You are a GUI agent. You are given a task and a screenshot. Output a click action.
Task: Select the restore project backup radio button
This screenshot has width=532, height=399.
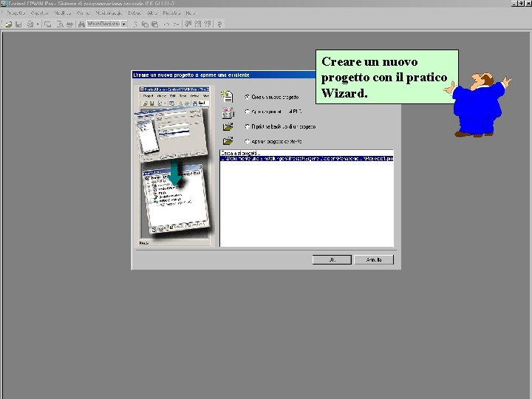[247, 126]
